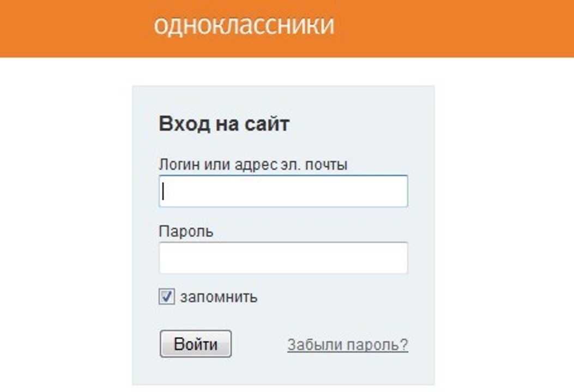Click inside the Пароль input field
Viewport: 574px width, 392px height.
tap(283, 258)
